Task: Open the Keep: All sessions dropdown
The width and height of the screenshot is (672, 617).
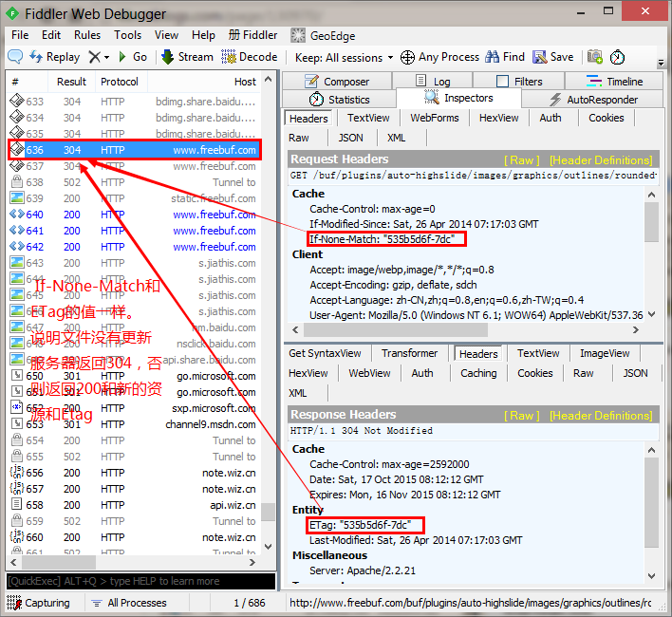Action: coord(345,57)
